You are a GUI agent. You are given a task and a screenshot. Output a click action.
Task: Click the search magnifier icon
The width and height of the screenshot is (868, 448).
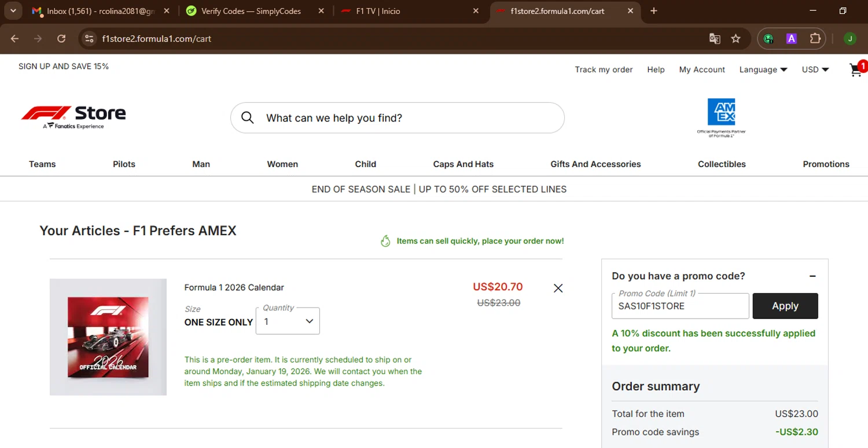tap(248, 118)
